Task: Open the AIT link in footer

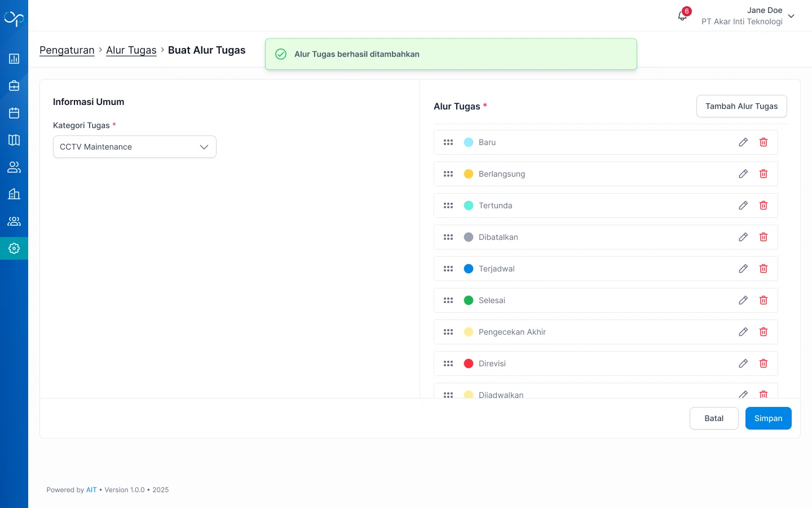Action: click(91, 490)
